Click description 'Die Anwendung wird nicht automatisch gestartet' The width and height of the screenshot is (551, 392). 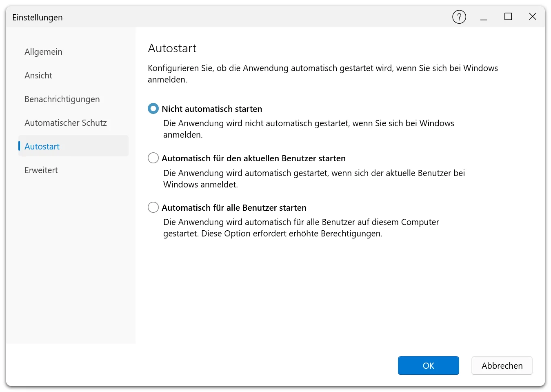(256, 123)
